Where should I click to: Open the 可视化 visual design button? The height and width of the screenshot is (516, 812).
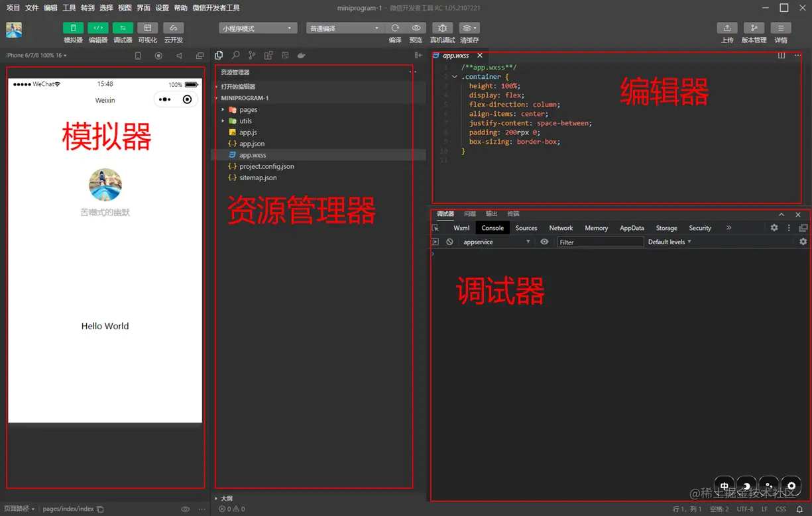coord(147,28)
